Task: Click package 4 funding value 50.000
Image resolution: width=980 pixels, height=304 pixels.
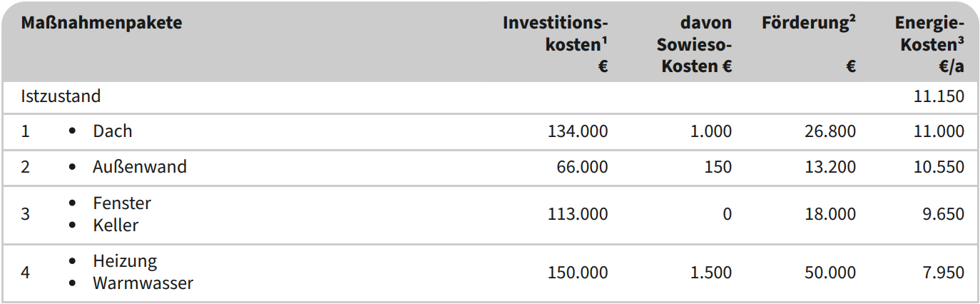Action: (827, 273)
